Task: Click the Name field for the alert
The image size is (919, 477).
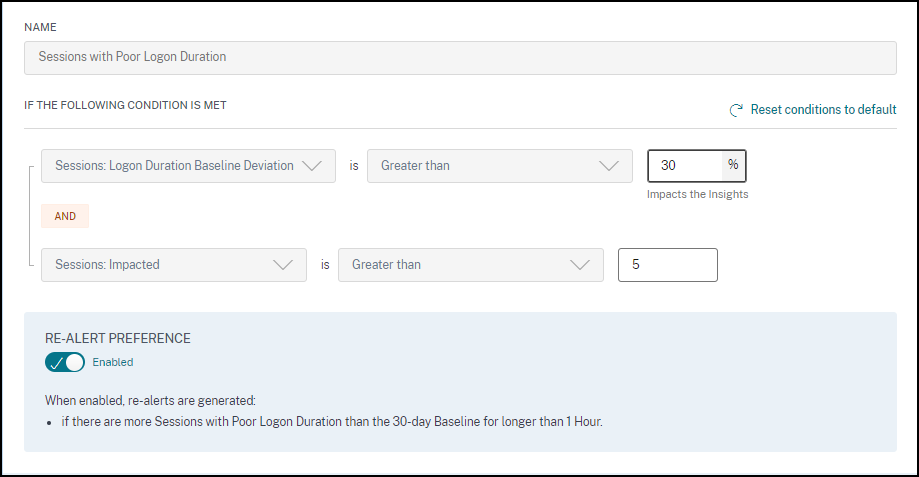Action: point(460,57)
